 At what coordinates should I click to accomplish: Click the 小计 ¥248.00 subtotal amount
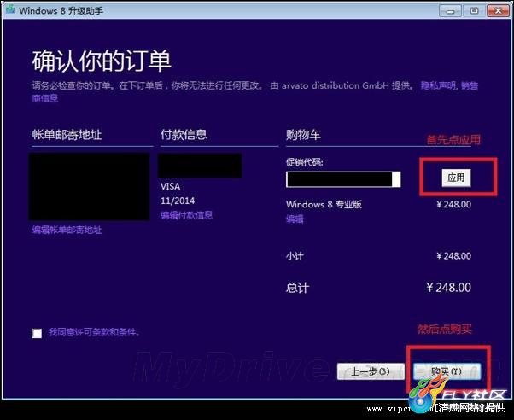(x=453, y=256)
